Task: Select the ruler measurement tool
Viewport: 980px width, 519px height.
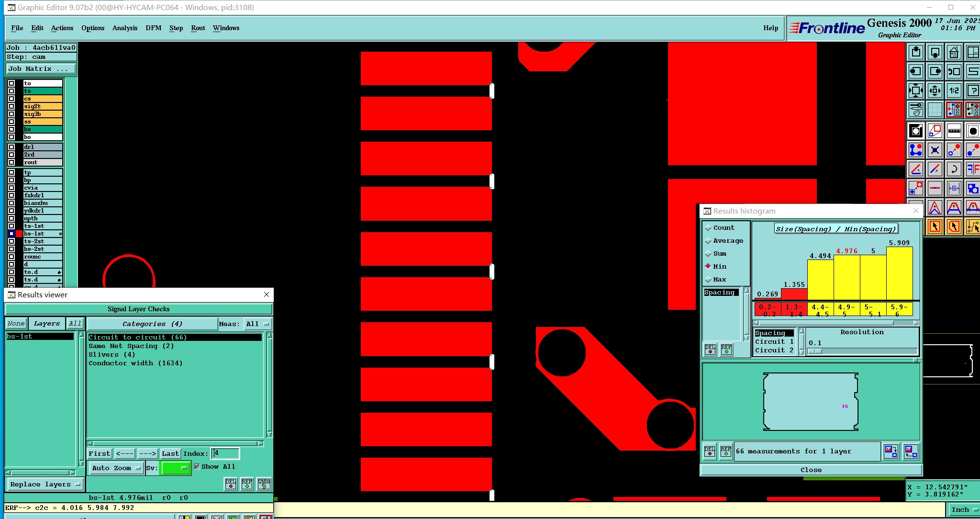Action: (954, 130)
